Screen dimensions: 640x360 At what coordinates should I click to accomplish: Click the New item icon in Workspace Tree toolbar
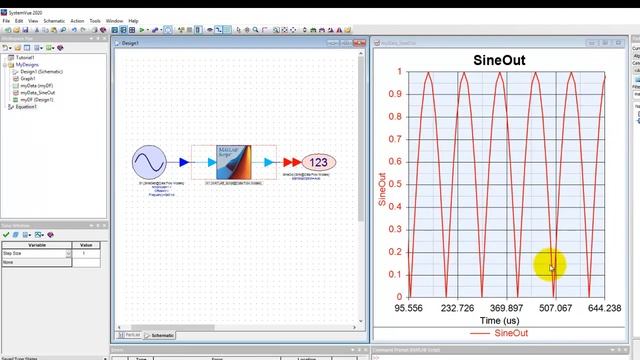pyautogui.click(x=5, y=48)
